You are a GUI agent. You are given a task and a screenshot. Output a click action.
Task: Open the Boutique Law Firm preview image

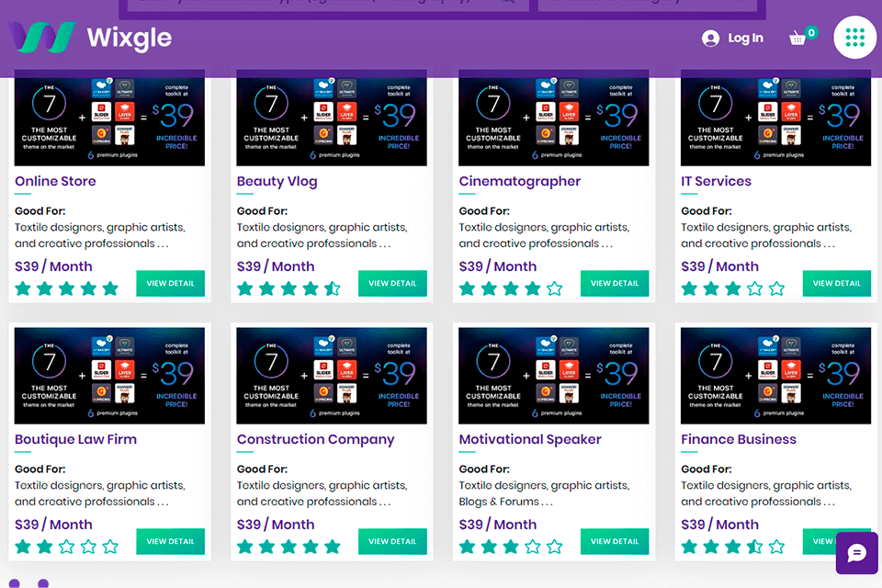pos(109,375)
